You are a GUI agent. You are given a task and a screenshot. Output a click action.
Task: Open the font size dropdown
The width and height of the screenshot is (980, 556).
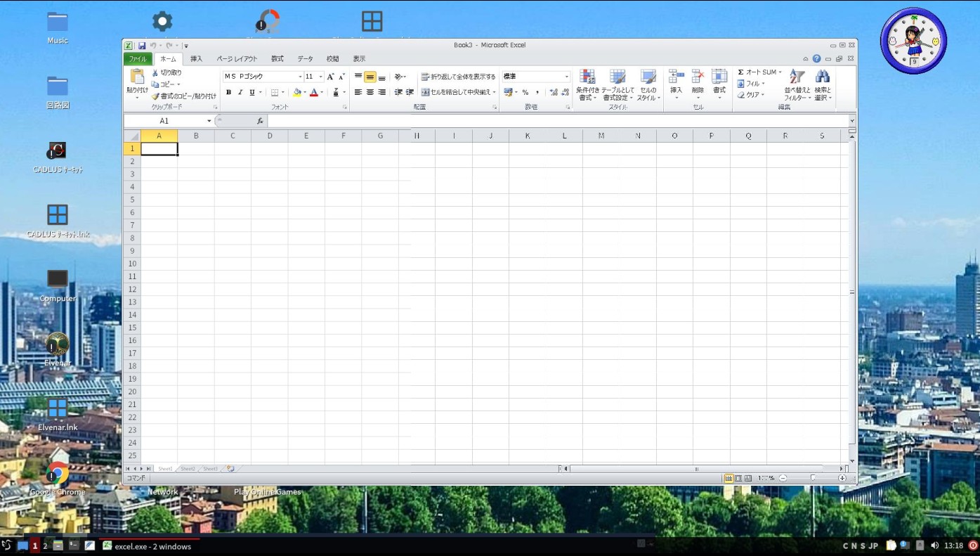[x=321, y=76]
